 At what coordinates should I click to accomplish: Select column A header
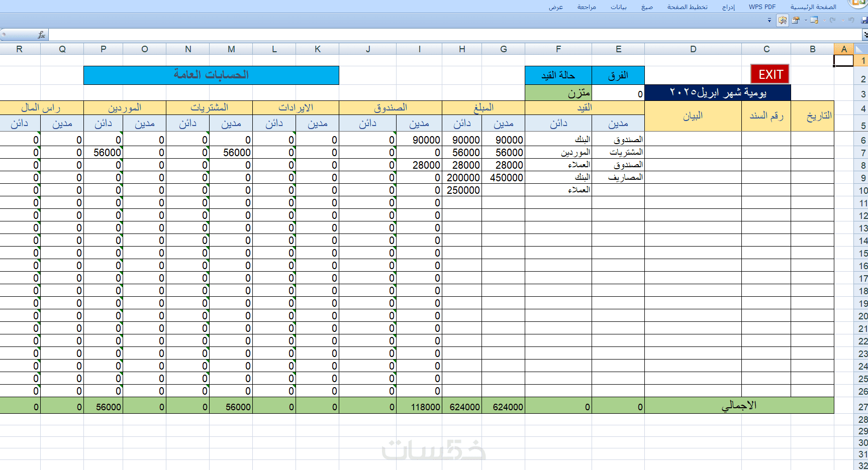(x=844, y=49)
